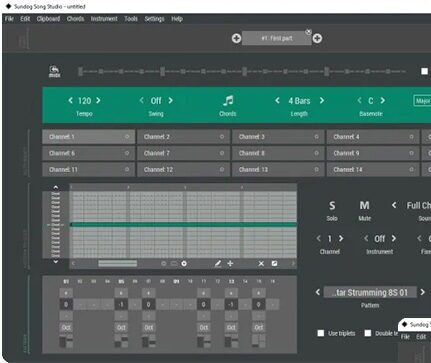Click the X clear notes icon
This screenshot has width=431, height=363.
pos(261,264)
